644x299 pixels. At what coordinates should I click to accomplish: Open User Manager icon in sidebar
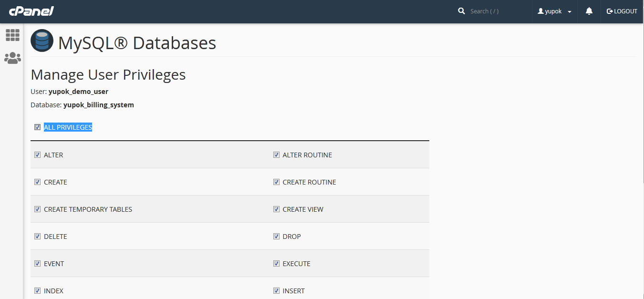12,58
